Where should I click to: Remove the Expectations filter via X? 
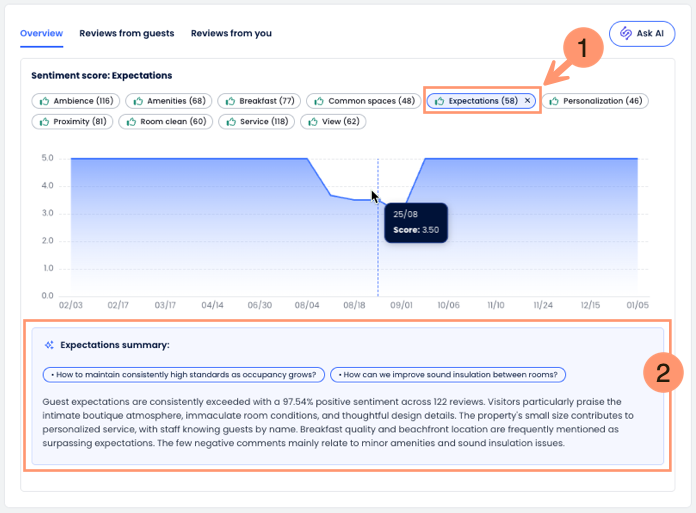pos(527,101)
